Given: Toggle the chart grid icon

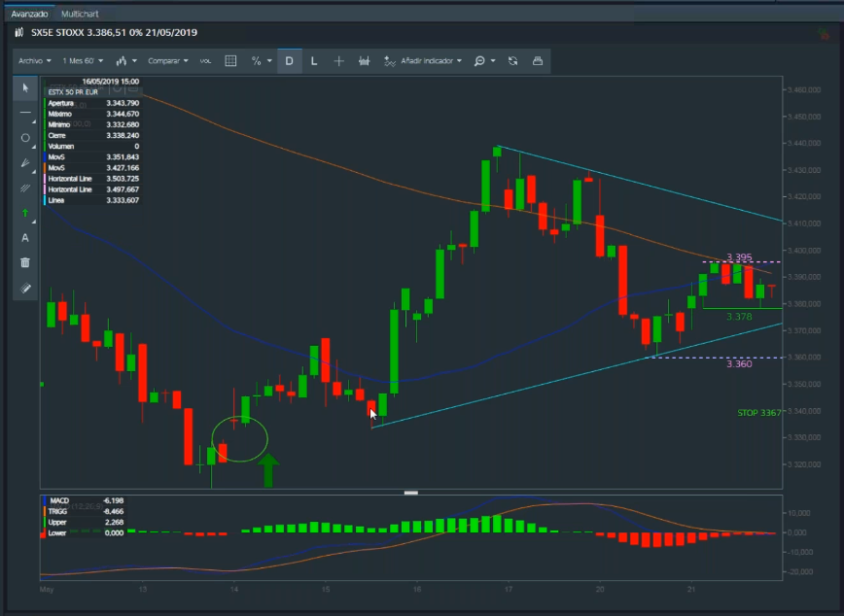Looking at the screenshot, I should 230,61.
